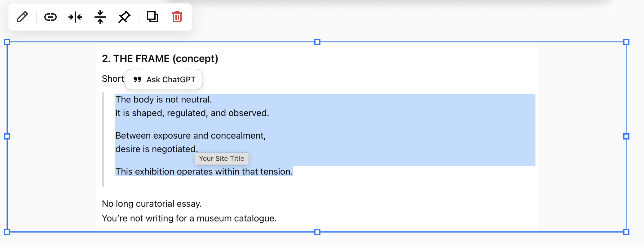Delete element with red trash icon
The image size is (644, 245).
click(x=177, y=17)
